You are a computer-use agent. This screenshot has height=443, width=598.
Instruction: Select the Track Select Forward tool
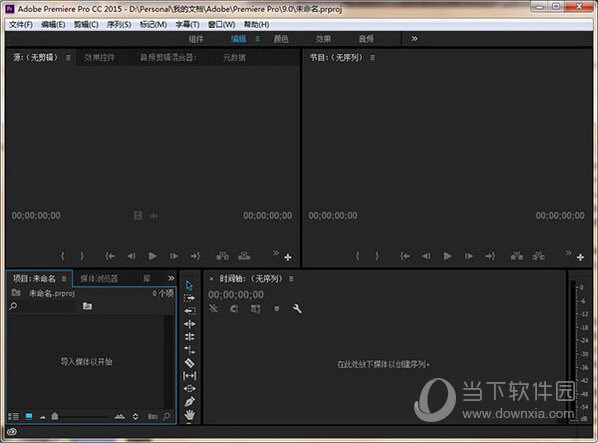coord(189,298)
